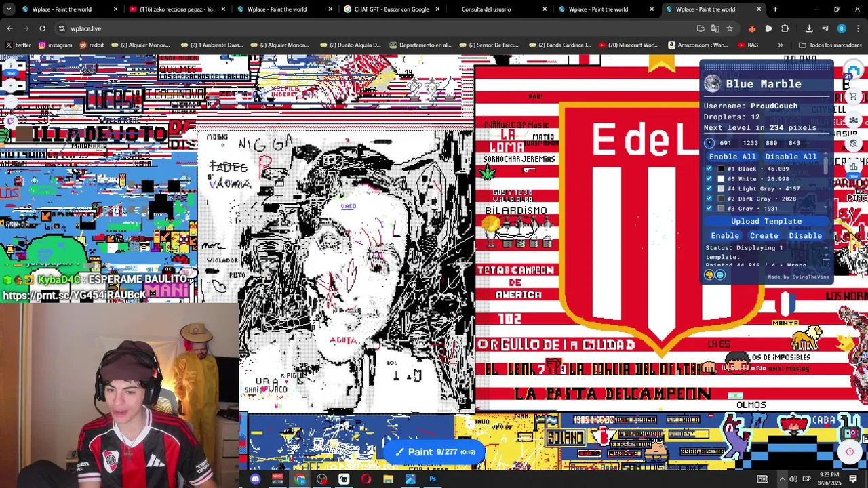Click the Paint 9/277 button
The image size is (868, 488).
pos(435,452)
